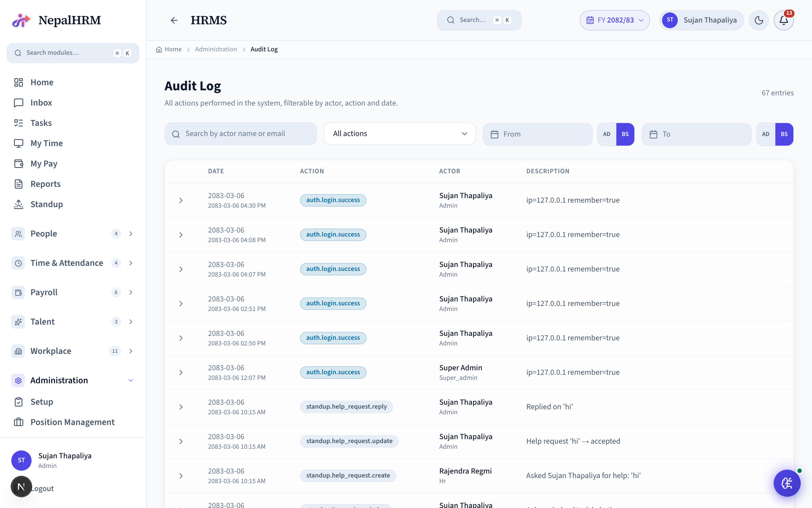This screenshot has height=508, width=812.
Task: Focus the Search modules field
Action: (x=73, y=53)
